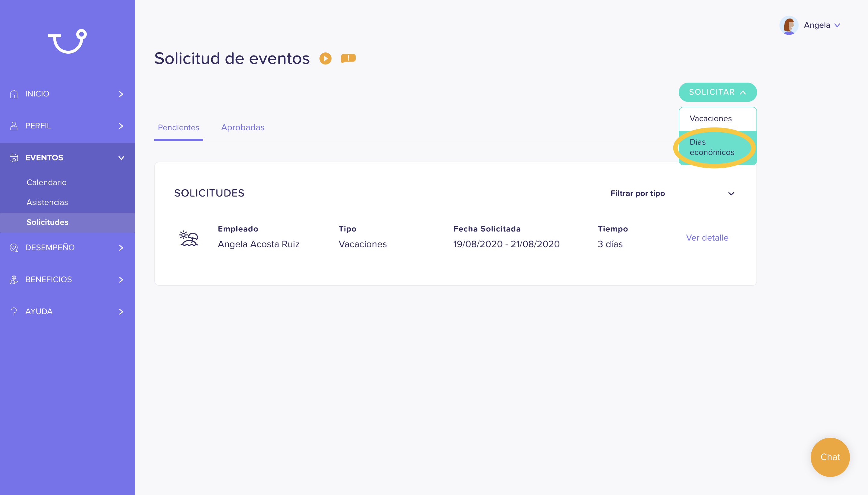Viewport: 868px width, 495px height.
Task: Click the DESEMPEÑO target icon
Action: [14, 247]
